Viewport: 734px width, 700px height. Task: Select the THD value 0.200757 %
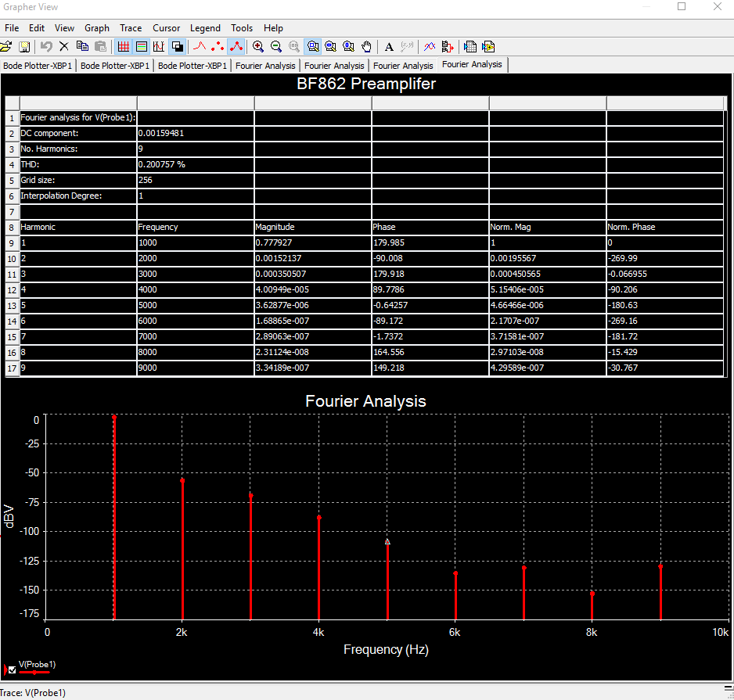tap(196, 165)
